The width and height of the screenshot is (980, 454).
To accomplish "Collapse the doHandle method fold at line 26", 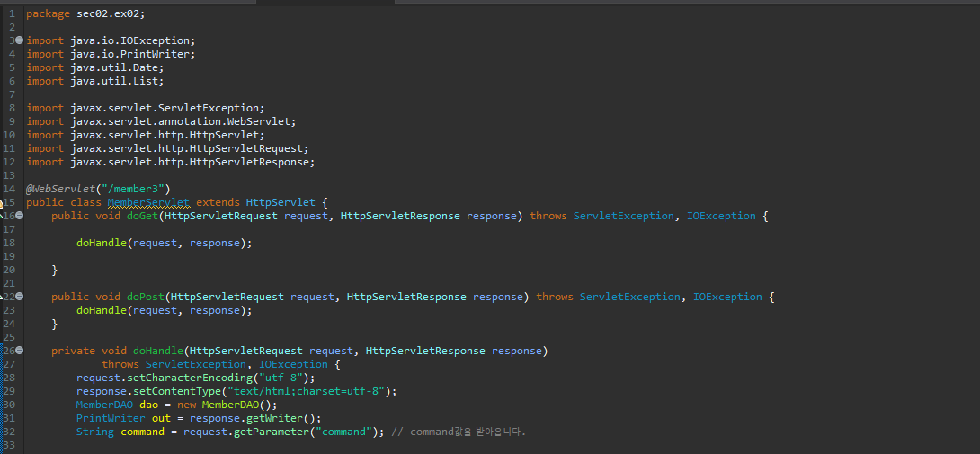I will [20, 351].
